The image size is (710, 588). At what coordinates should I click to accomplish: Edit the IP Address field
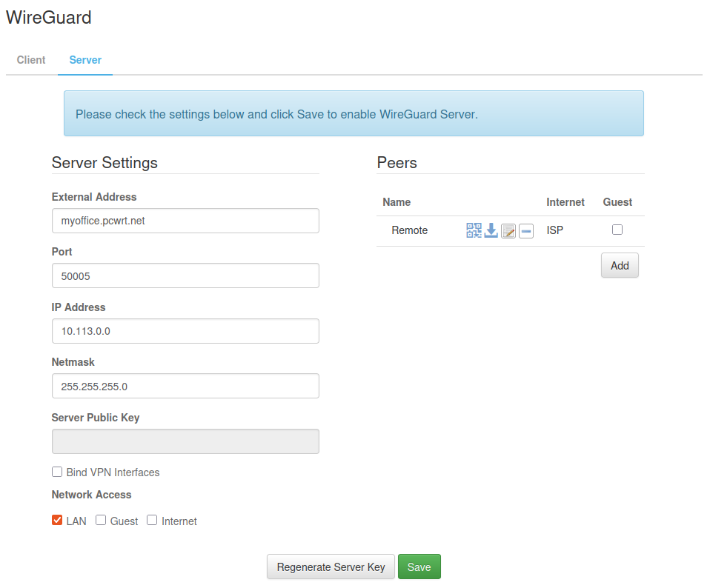(185, 331)
